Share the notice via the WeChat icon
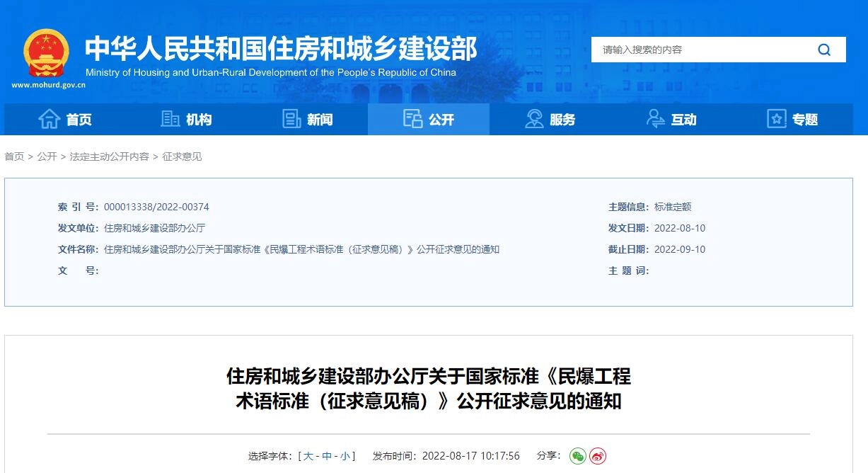The image size is (868, 473). tap(579, 456)
